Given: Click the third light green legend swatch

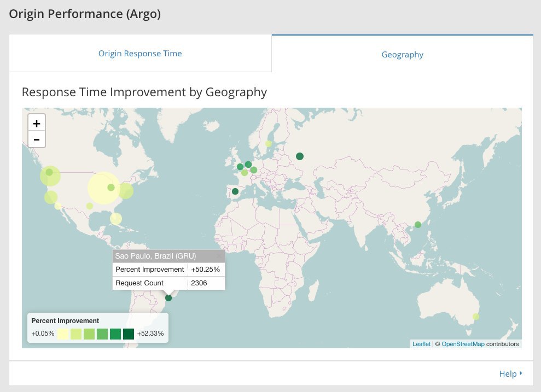Looking at the screenshot, I should [89, 334].
